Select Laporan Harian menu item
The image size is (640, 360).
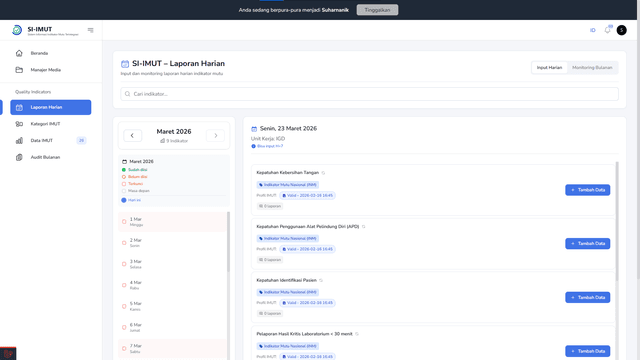tap(51, 107)
